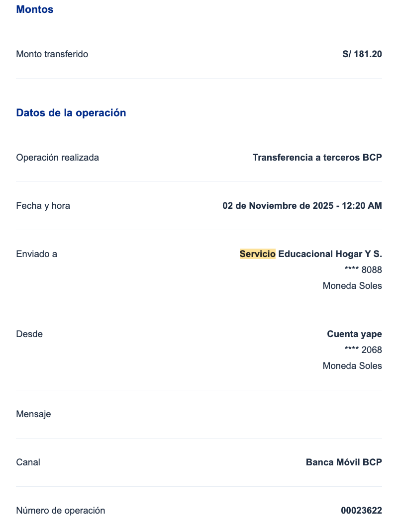Select the Desde label
The image size is (399, 532).
click(x=29, y=334)
